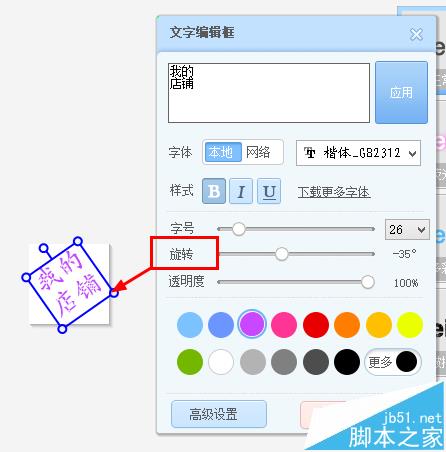Open the 楷体_GB2312 font dropdown
Image resolution: width=446 pixels, height=452 pixels.
[x=358, y=153]
